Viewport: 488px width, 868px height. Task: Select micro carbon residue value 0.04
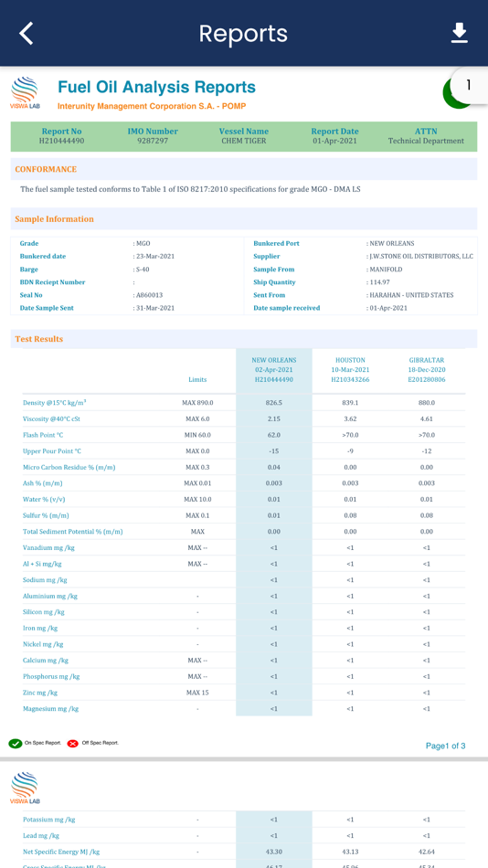coord(273,467)
